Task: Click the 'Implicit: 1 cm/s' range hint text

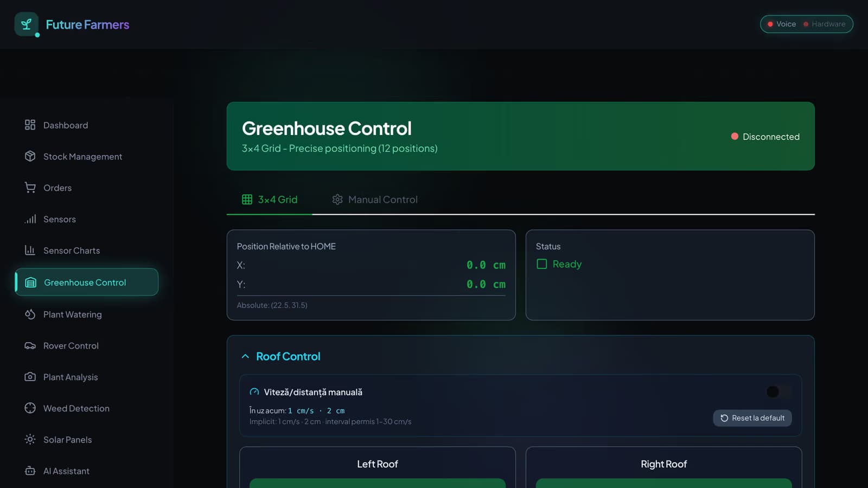Action: pos(330,421)
